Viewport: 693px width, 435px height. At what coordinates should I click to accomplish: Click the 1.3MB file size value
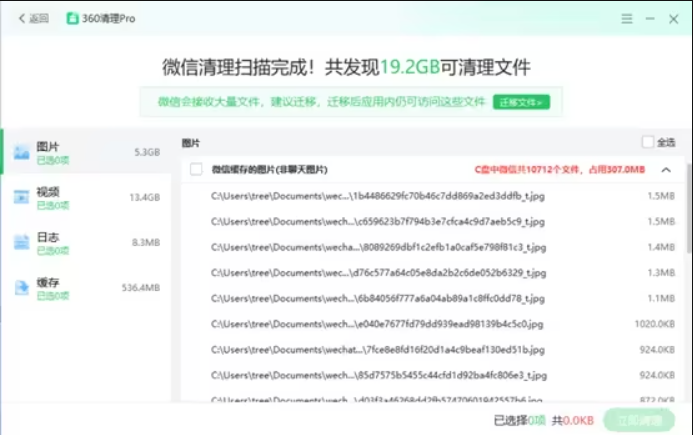(661, 273)
